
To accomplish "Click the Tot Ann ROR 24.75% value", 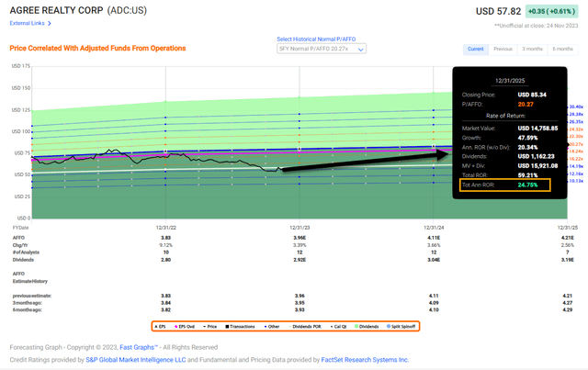I will click(527, 185).
